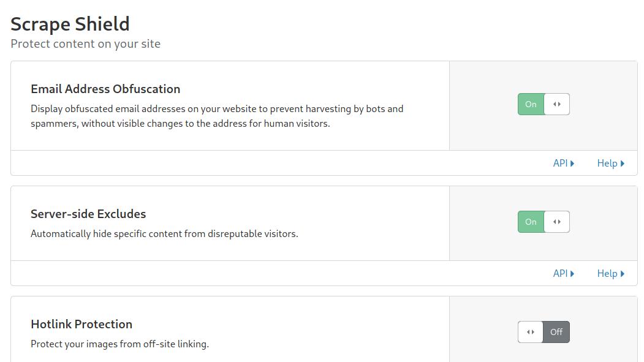Open the API reference for Email Address Obfuscation

559,163
